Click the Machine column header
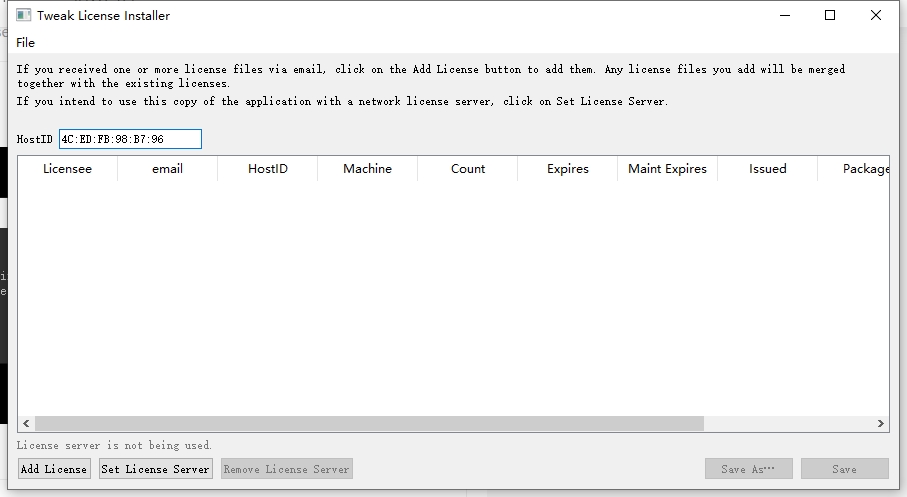Screen dimensions: 907x497 pos(367,169)
